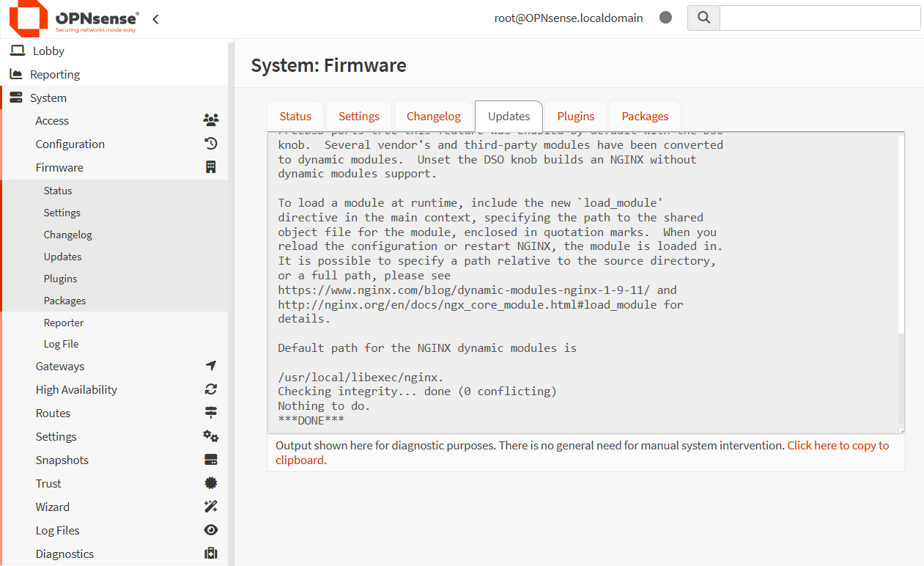Switch to the Plugins tab

pyautogui.click(x=574, y=116)
